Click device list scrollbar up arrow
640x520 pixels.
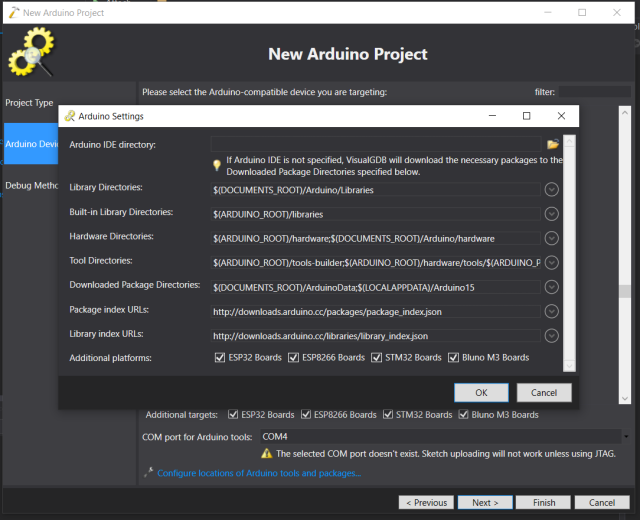(x=624, y=112)
